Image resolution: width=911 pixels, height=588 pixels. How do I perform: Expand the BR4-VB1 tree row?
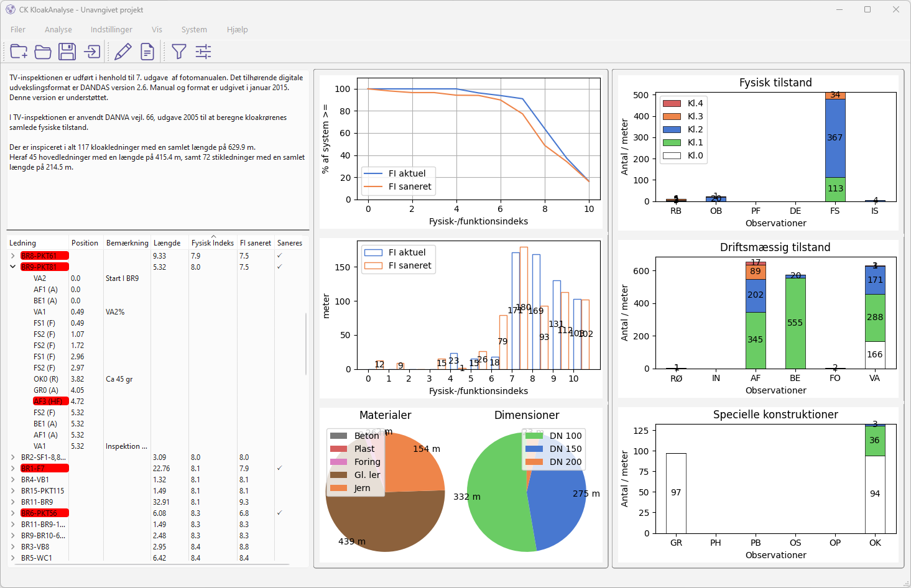[x=13, y=479]
